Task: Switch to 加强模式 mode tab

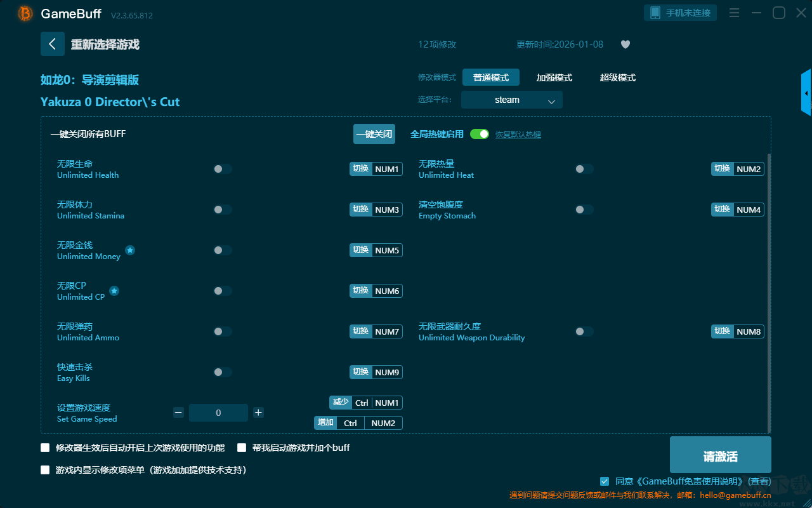Action: point(554,77)
